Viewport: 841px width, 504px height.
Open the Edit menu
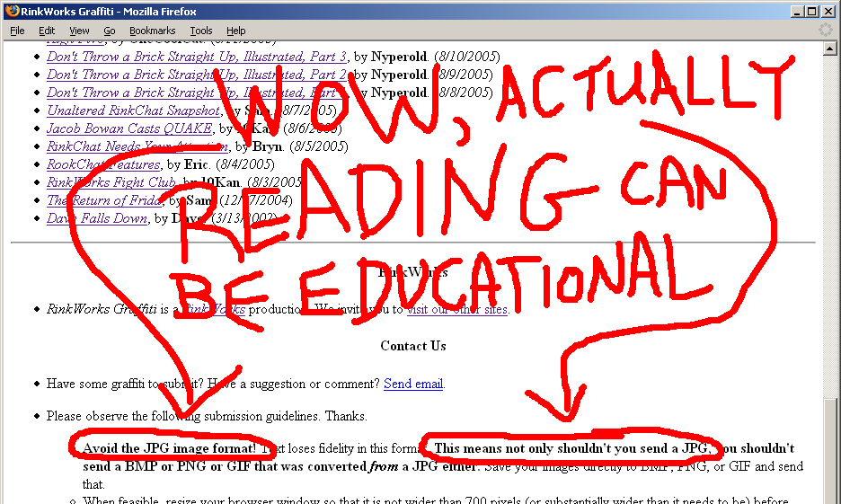point(47,31)
